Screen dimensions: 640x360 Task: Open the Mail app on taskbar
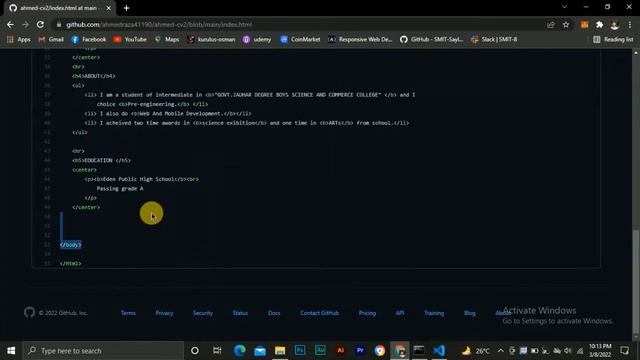point(260,351)
